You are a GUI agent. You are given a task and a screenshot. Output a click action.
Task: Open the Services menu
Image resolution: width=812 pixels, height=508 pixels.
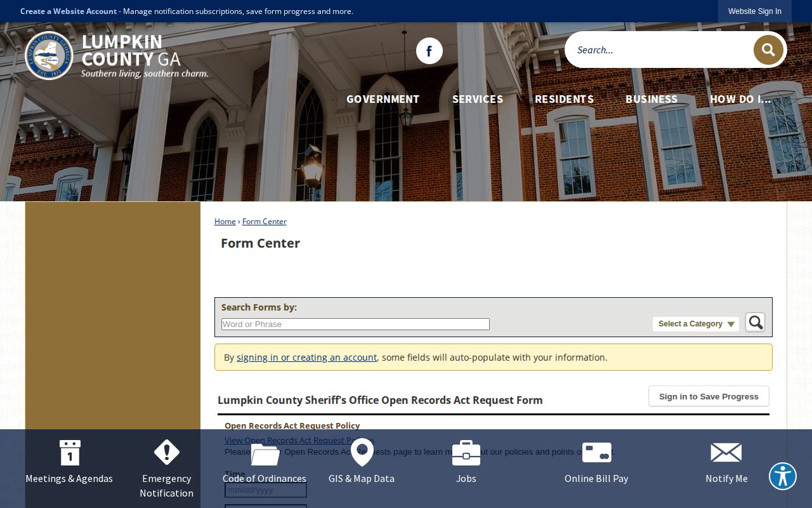tap(478, 99)
